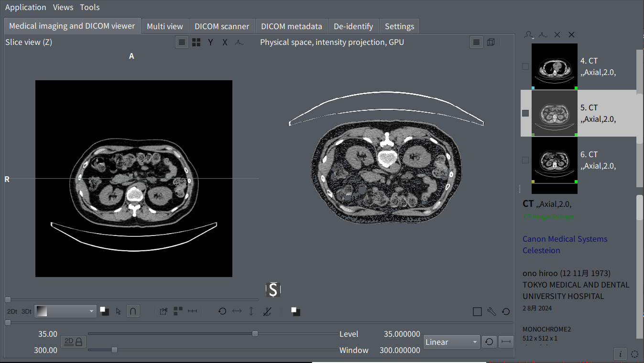The height and width of the screenshot is (363, 644).
Task: Toggle checkbox for series 5 CT
Action: point(525,113)
